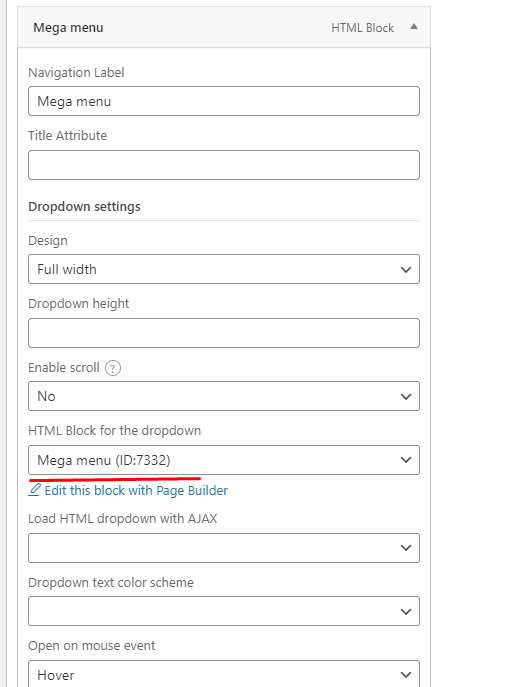Focus the Navigation Label text field
The width and height of the screenshot is (522, 687).
[x=224, y=101]
